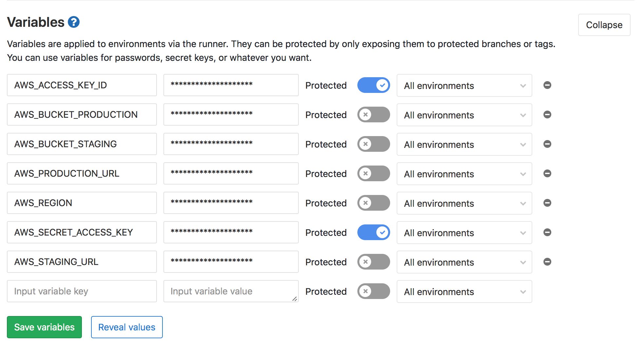This screenshot has width=644, height=352.
Task: Delete the AWS_BUCKET_PRODUCTION variable with minus icon
Action: click(x=547, y=114)
